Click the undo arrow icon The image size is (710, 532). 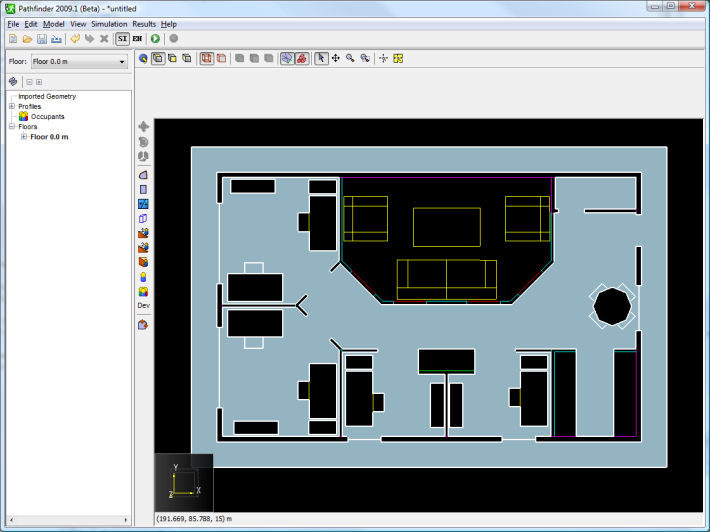tap(75, 39)
